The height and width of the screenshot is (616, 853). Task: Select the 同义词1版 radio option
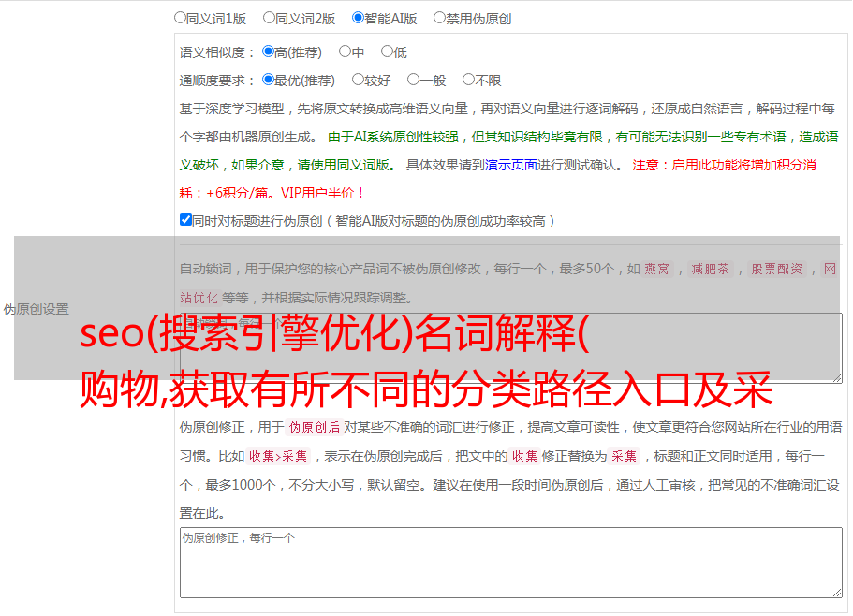180,18
